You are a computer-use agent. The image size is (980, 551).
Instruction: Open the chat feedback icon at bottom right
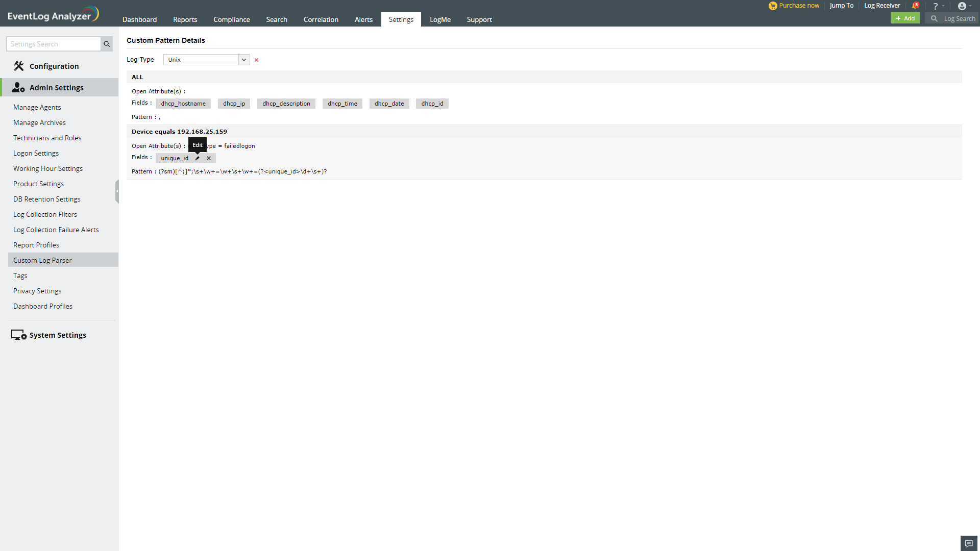[969, 543]
